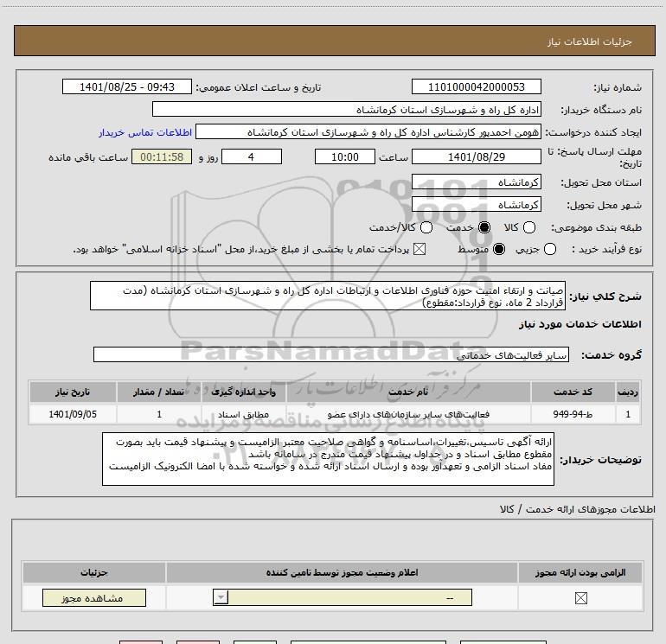Select the خدمت radio button
The height and width of the screenshot is (644, 666).
click(484, 227)
